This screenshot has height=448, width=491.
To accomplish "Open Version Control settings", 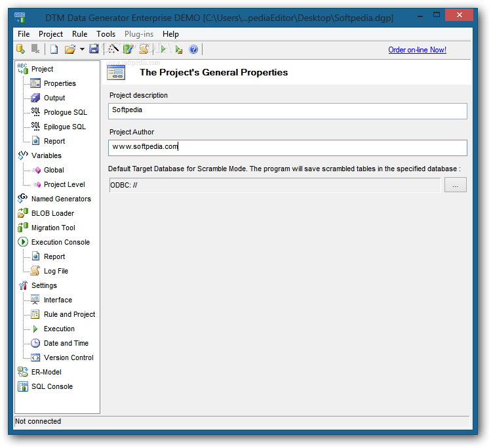I will click(69, 357).
